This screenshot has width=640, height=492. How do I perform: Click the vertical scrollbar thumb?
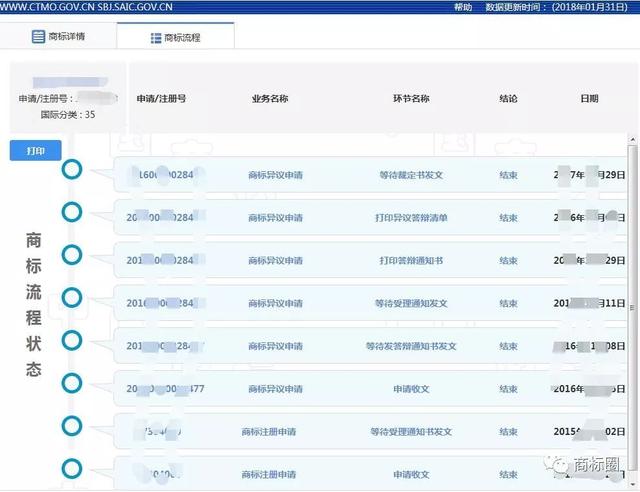coord(633,307)
